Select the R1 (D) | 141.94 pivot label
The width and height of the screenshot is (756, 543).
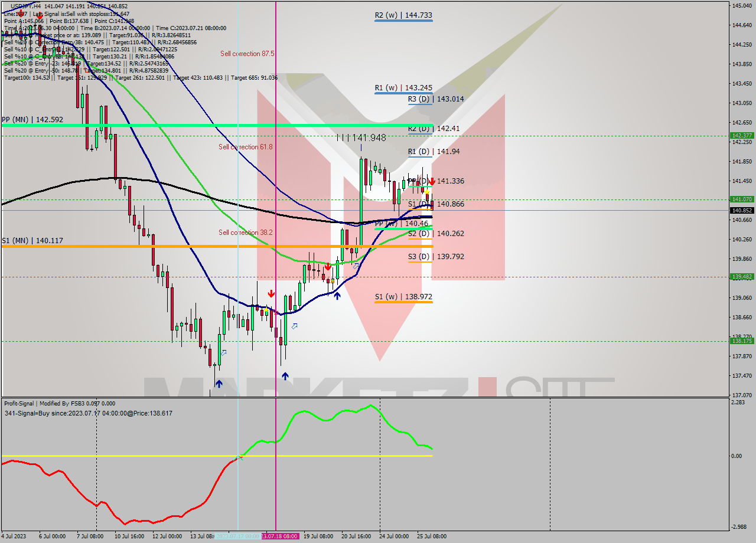coord(434,152)
